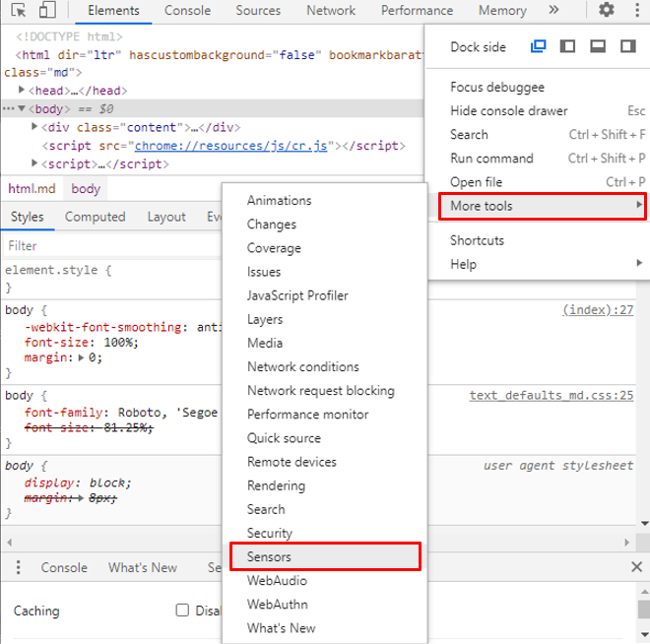Select Open file menu item

pyautogui.click(x=538, y=182)
